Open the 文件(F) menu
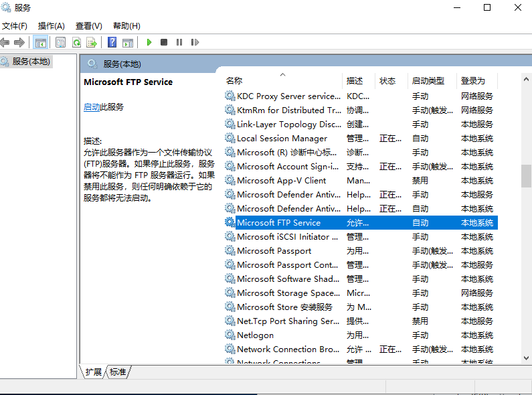The height and width of the screenshot is (395, 532). coord(15,26)
